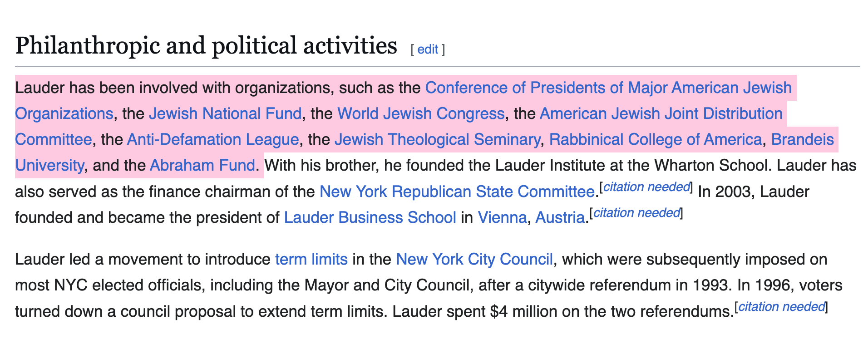The height and width of the screenshot is (344, 868).
Task: Click citation needed after two referendums
Action: pyautogui.click(x=781, y=307)
